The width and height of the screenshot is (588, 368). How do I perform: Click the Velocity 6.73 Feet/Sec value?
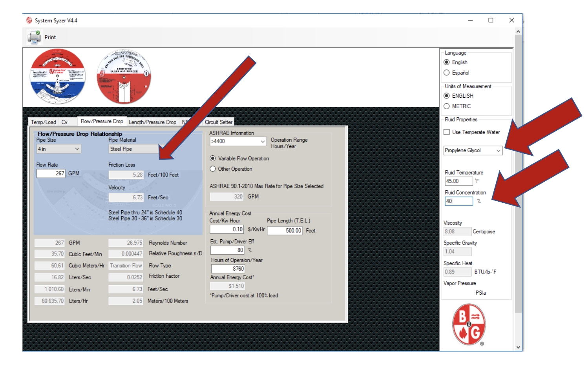[x=126, y=198]
